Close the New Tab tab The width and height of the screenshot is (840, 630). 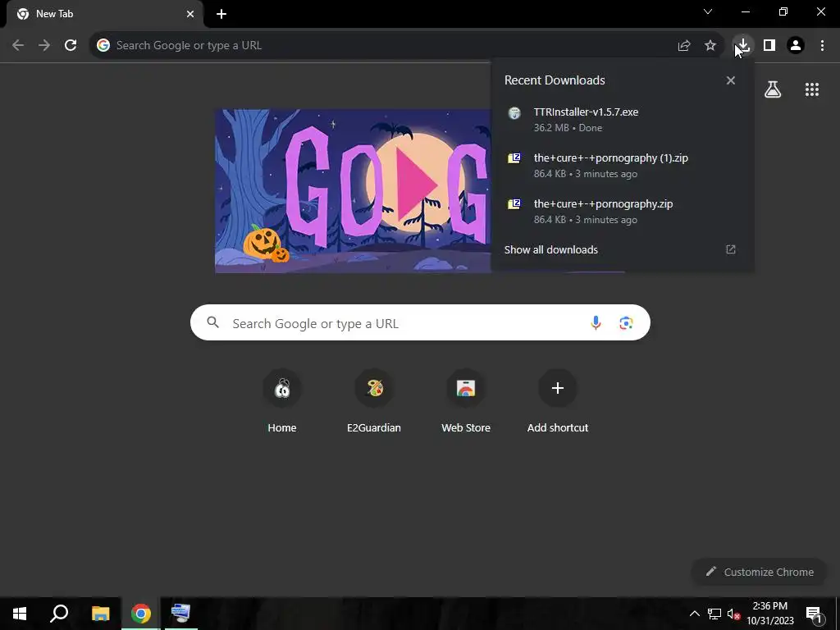click(x=190, y=14)
